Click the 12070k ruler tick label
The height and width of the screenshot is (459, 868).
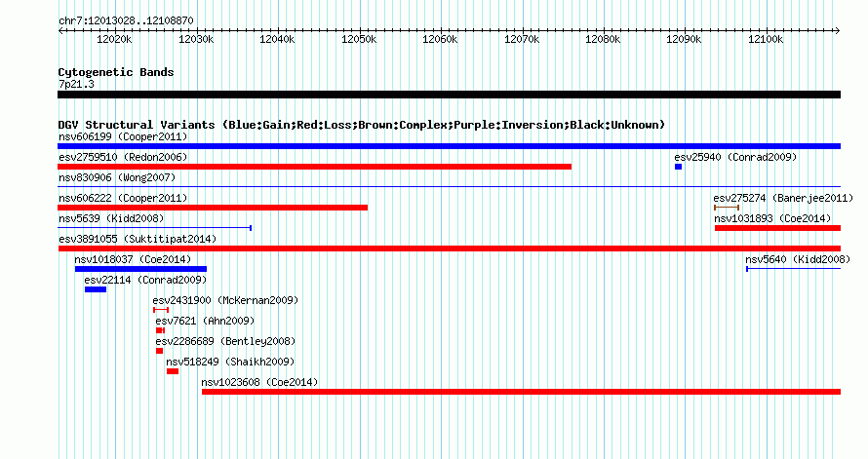522,40
